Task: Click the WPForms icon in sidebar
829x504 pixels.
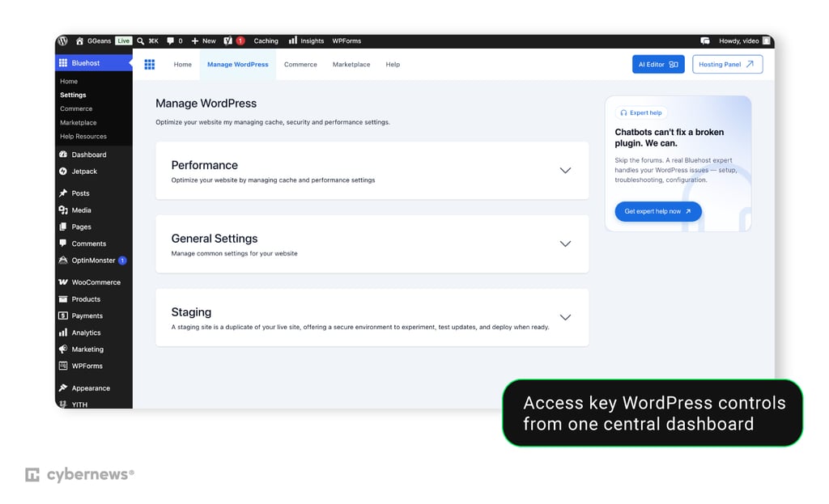Action: coord(63,366)
